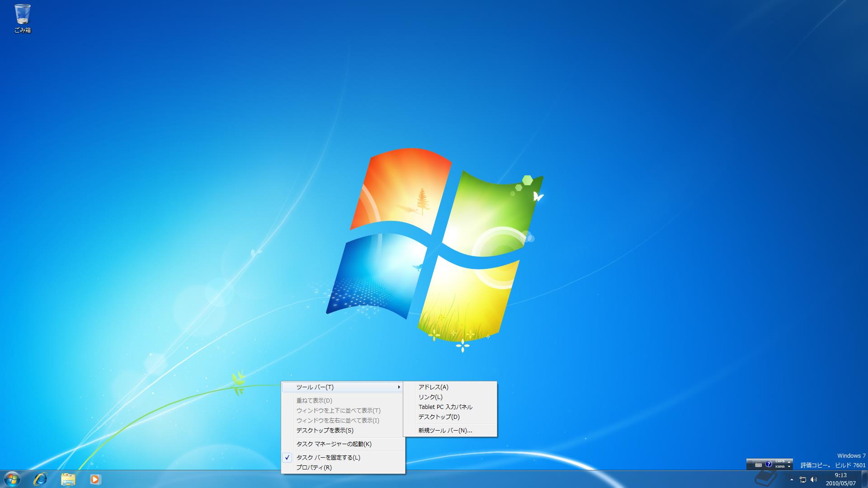The height and width of the screenshot is (488, 868).
Task: Show hidden tray icons arrow
Action: (792, 479)
